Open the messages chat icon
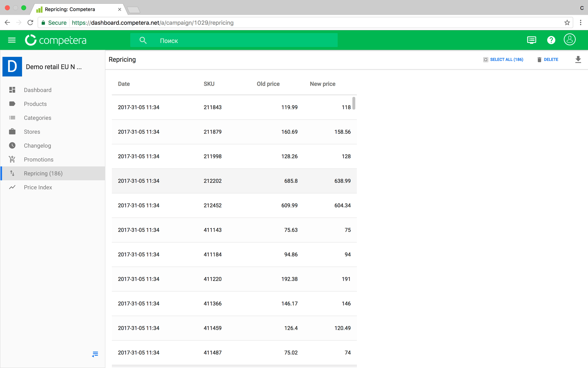This screenshot has height=368, width=588. (x=531, y=40)
